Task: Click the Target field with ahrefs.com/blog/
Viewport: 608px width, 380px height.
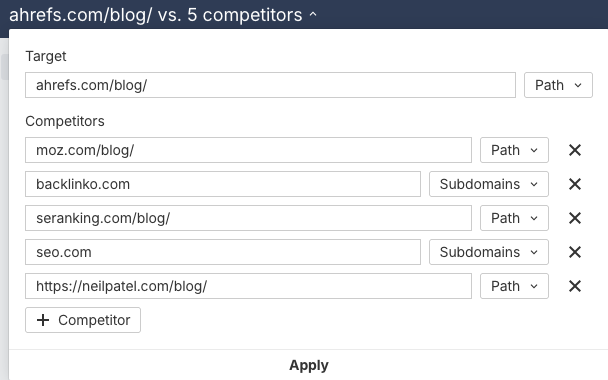Action: coord(270,85)
